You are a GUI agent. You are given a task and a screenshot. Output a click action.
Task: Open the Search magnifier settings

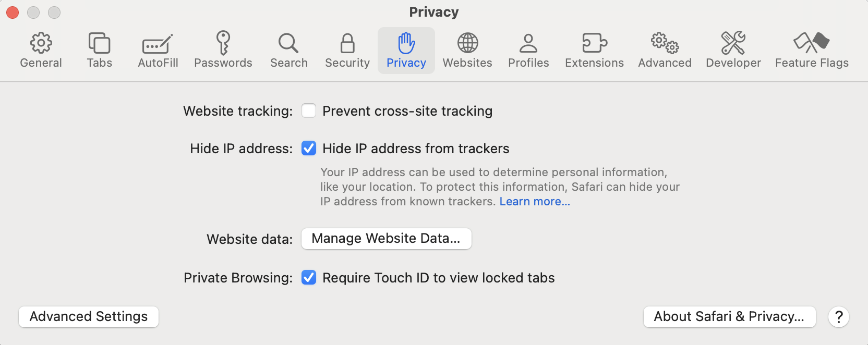pos(288,43)
